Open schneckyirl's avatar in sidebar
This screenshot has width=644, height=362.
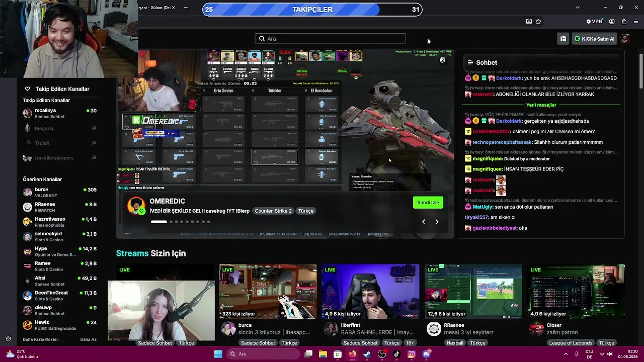click(27, 236)
